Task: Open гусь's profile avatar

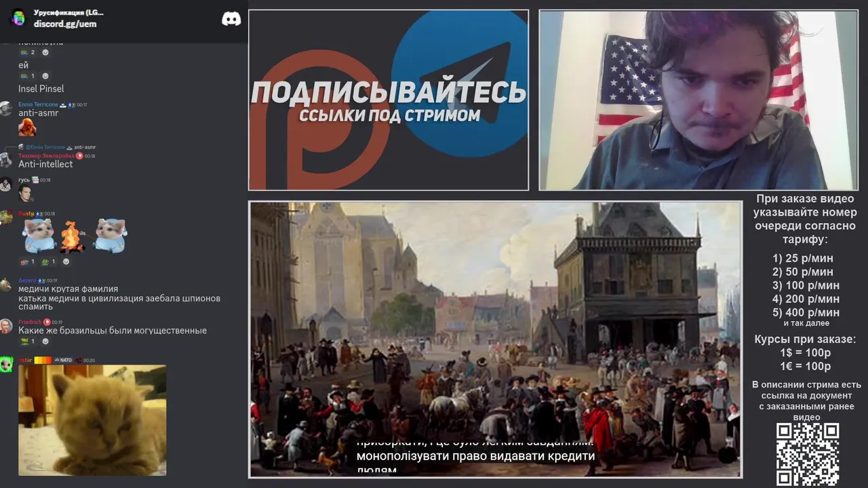Action: pos(6,184)
